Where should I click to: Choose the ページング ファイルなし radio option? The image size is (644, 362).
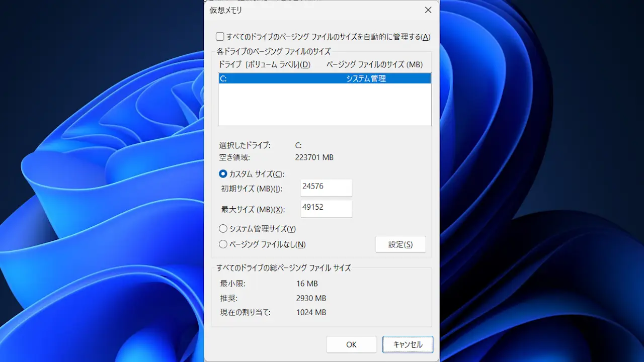pyautogui.click(x=223, y=244)
